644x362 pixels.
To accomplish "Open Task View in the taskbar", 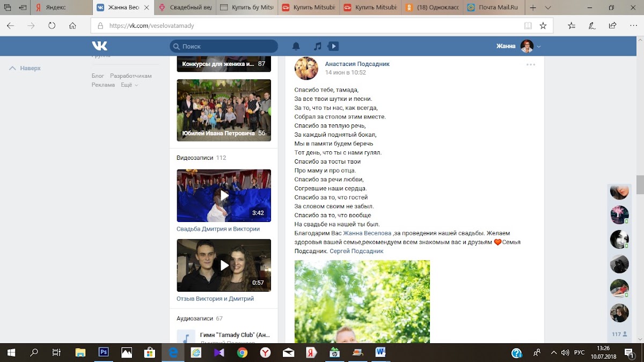I will (x=56, y=352).
